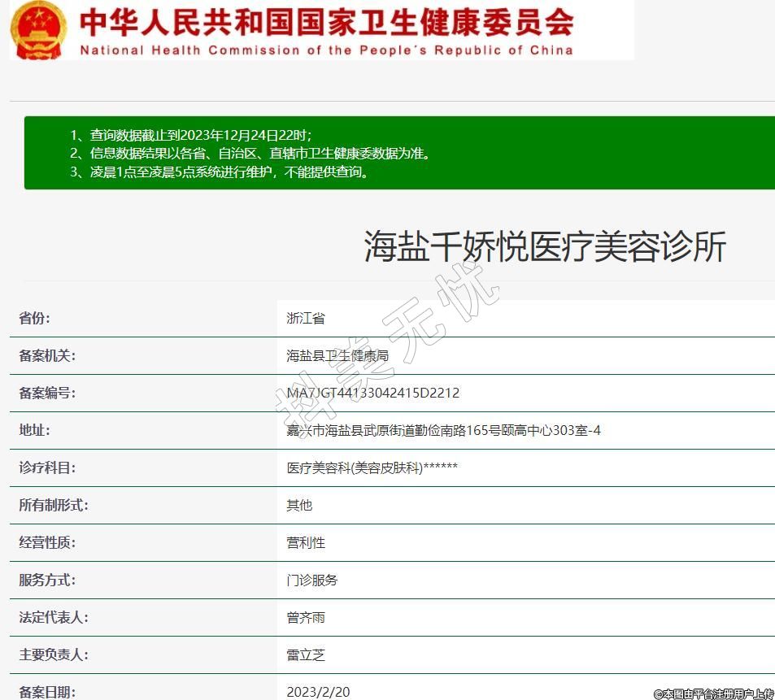Click the copyright watermark in the bottom corner
The width and height of the screenshot is (775, 700).
[x=713, y=693]
